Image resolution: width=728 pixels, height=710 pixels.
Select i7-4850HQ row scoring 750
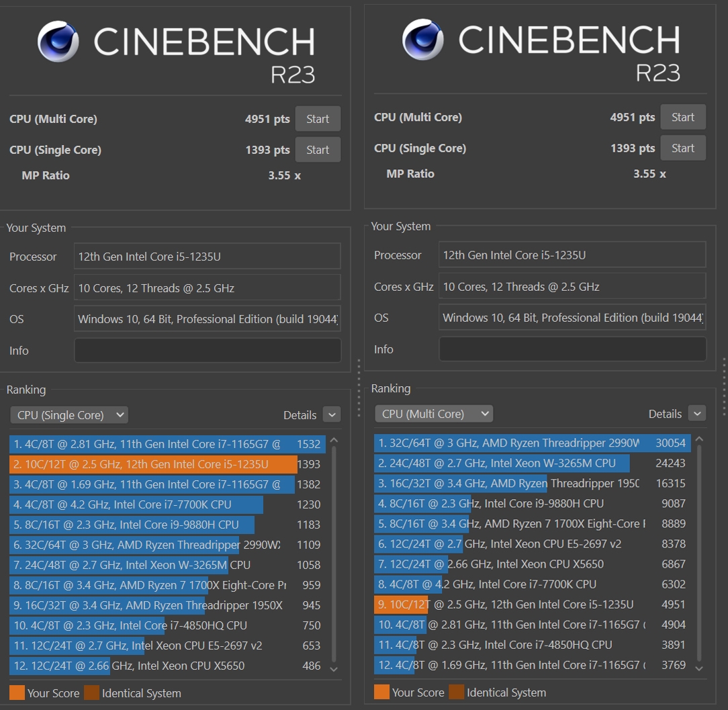coord(167,625)
